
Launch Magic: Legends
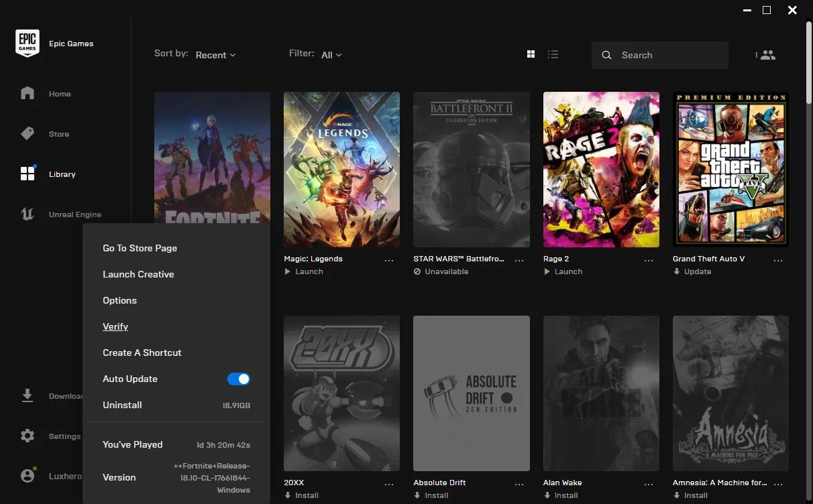coord(304,271)
